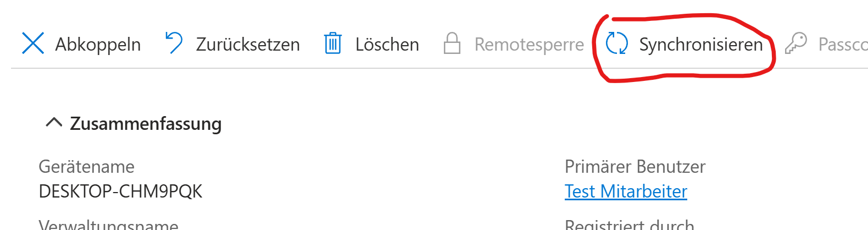This screenshot has width=868, height=230.
Task: Click the circular arrows sync icon
Action: tap(616, 43)
